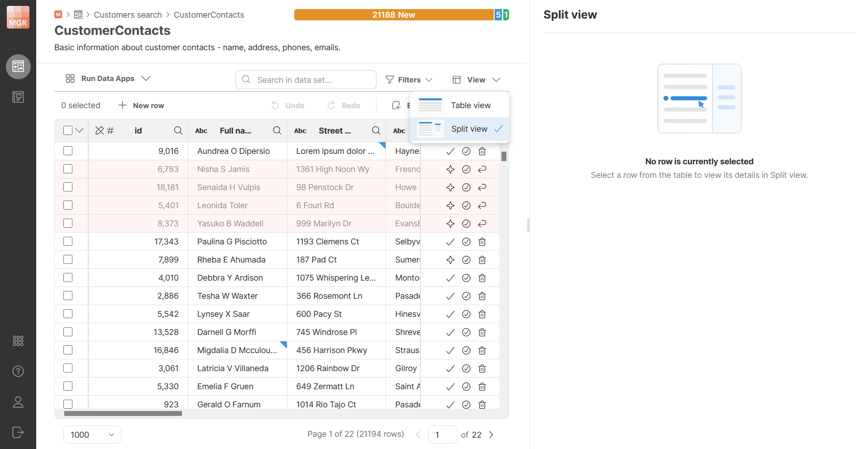Click the page number input field
Viewport: 868px width, 449px height.
(442, 435)
